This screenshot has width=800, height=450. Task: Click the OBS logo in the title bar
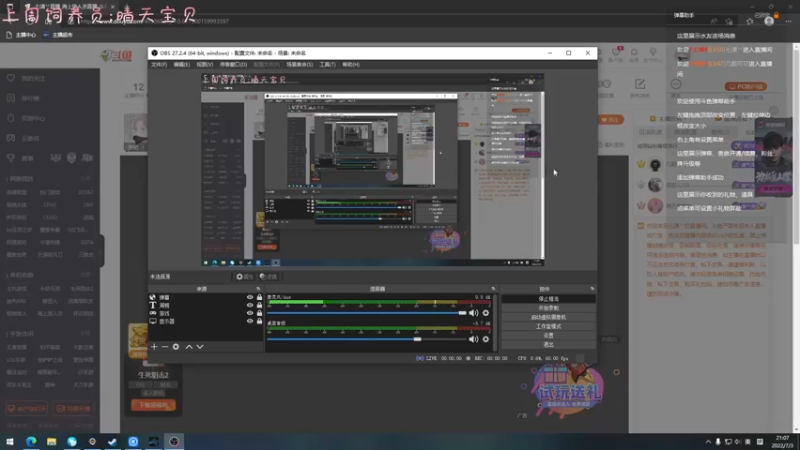[x=154, y=53]
